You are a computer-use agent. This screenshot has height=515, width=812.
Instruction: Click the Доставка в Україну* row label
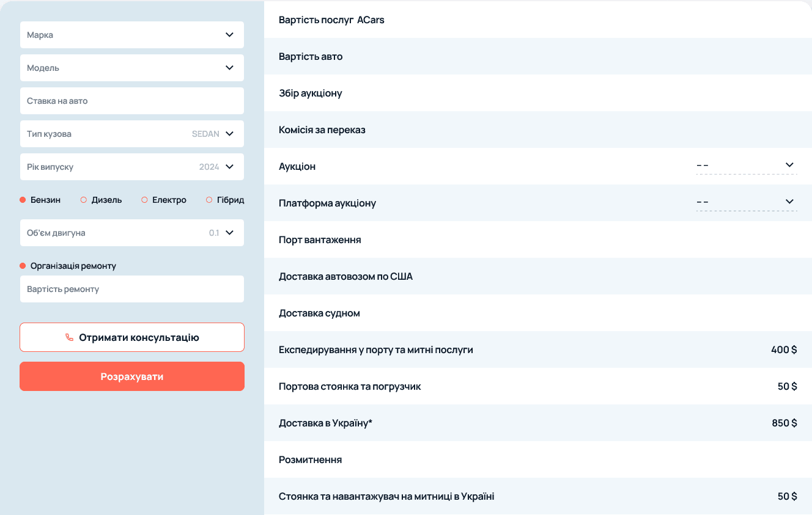[325, 423]
